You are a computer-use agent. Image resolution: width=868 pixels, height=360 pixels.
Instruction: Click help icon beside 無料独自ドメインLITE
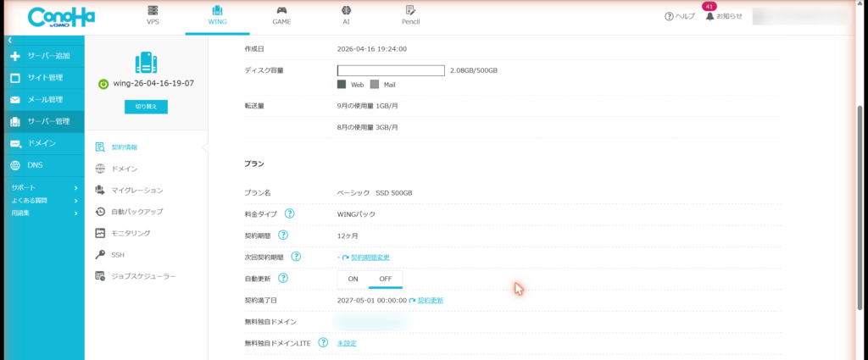click(x=323, y=343)
